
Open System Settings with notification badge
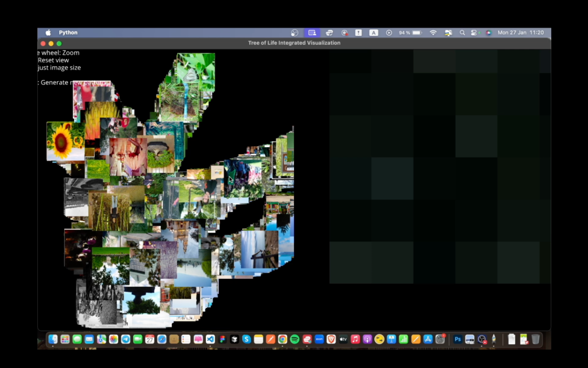440,339
